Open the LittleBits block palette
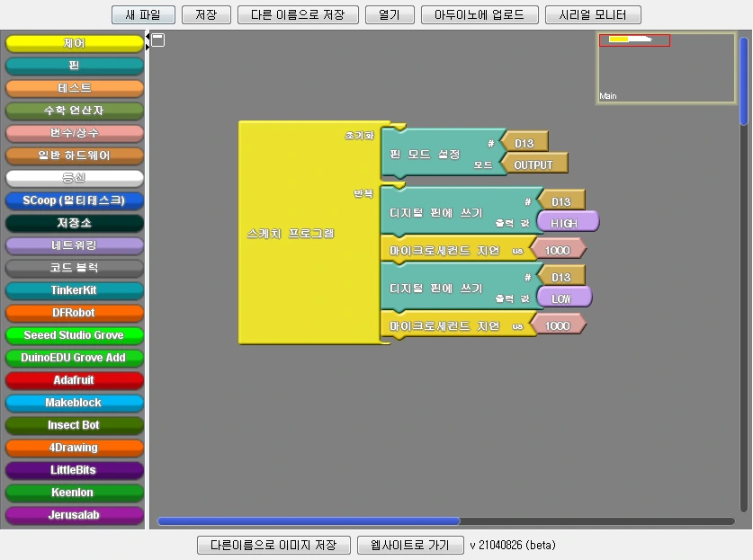The width and height of the screenshot is (753, 560). (x=74, y=470)
